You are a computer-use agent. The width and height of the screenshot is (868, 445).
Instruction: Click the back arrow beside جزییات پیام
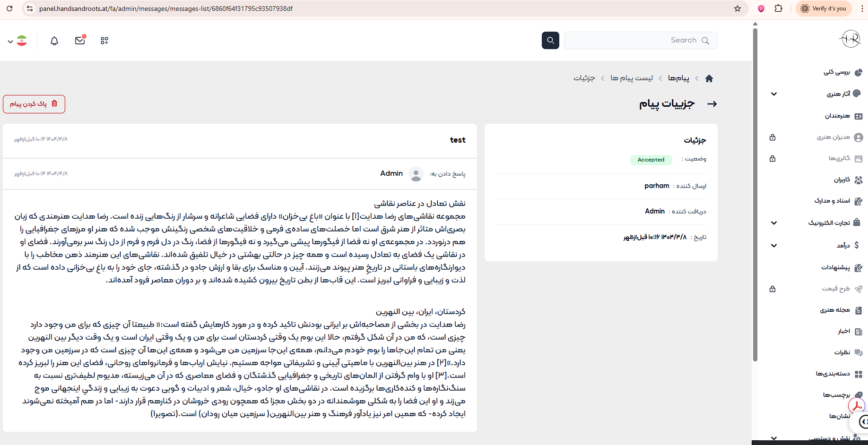(712, 104)
